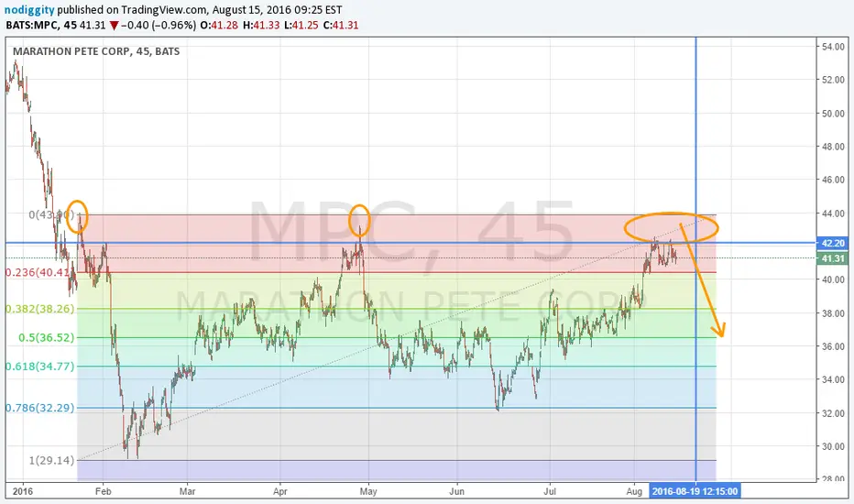The image size is (854, 504).
Task: Select the 0.618(34.77) Fibonacci level label
Action: point(39,367)
